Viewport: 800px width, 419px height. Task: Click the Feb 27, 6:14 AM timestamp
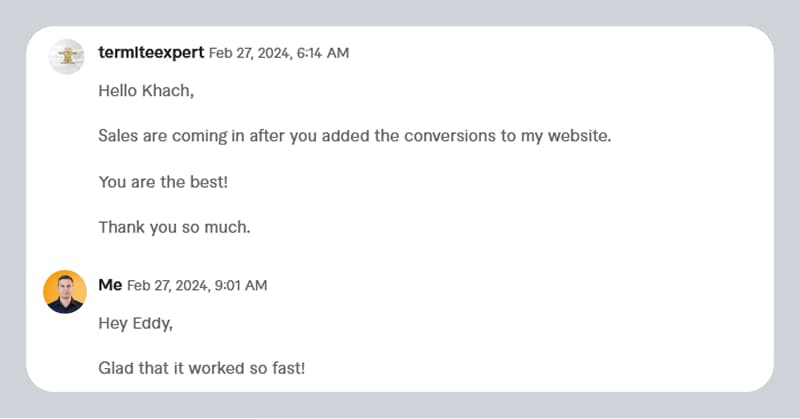click(280, 53)
